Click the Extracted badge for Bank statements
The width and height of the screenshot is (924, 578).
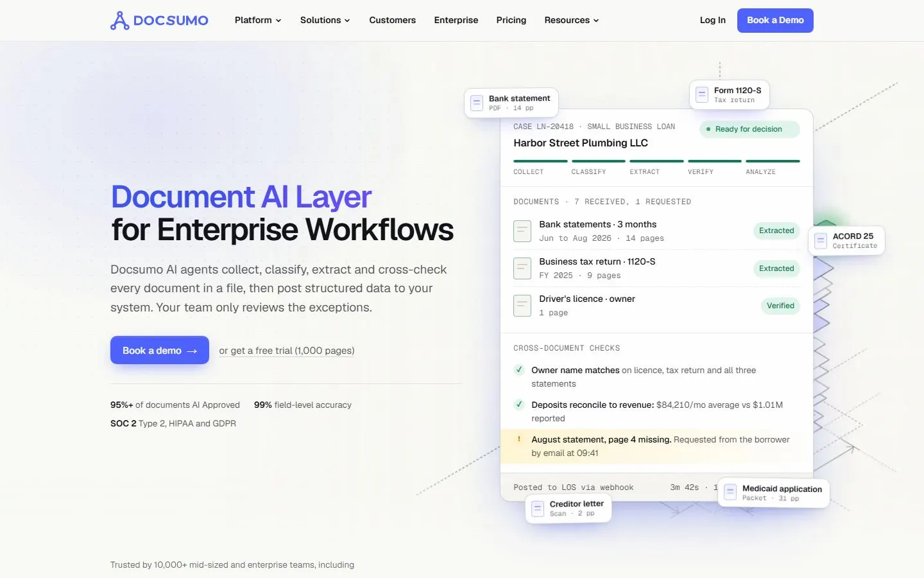[x=776, y=231]
